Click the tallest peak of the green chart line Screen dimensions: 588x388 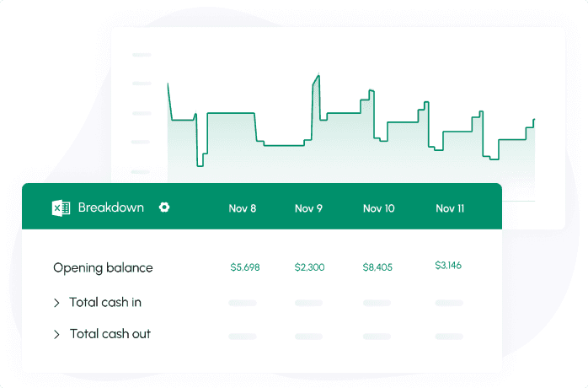point(318,77)
